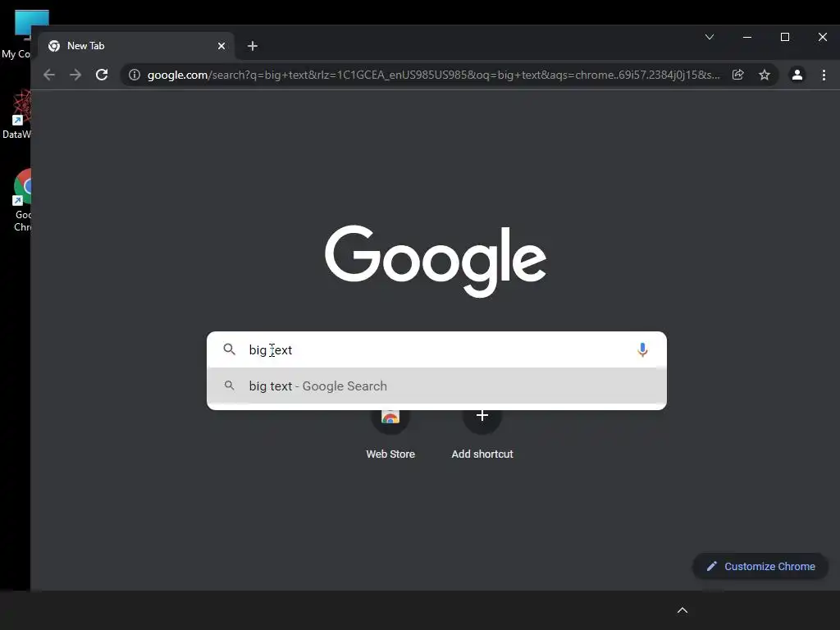Start voice search with microphone icon
The width and height of the screenshot is (840, 630).
tap(642, 349)
